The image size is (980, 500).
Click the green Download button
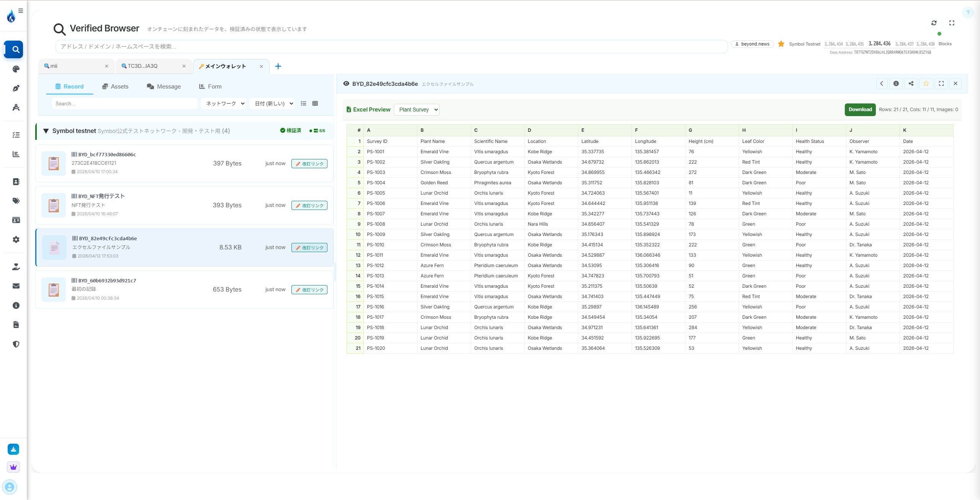[x=860, y=110]
